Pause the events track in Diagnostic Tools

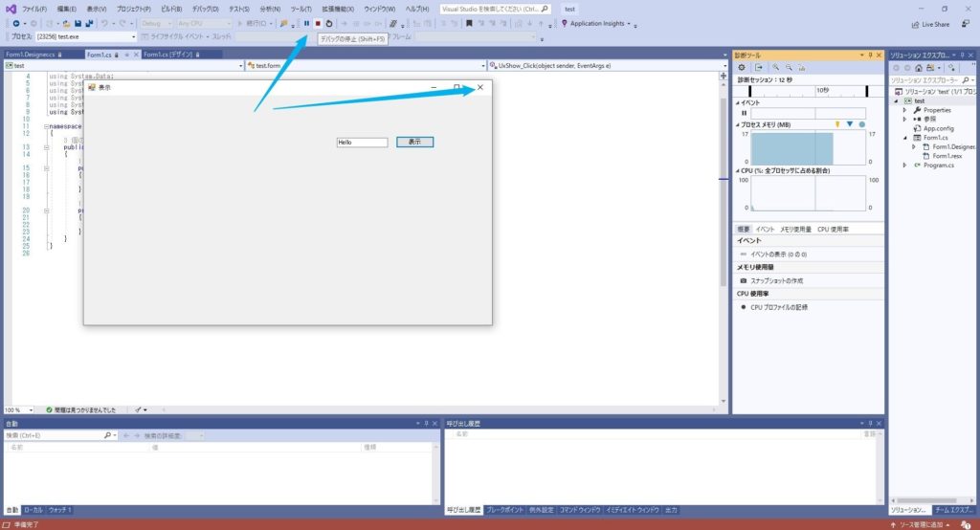pos(744,113)
